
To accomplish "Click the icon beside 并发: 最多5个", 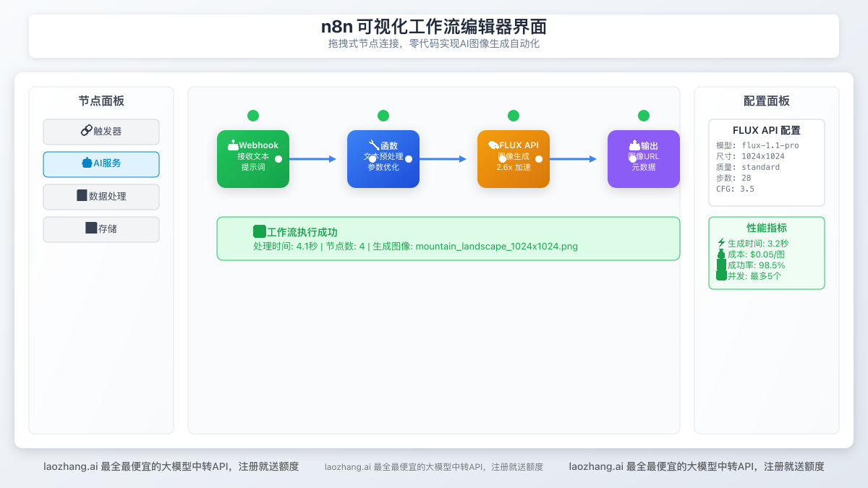I will click(x=720, y=275).
